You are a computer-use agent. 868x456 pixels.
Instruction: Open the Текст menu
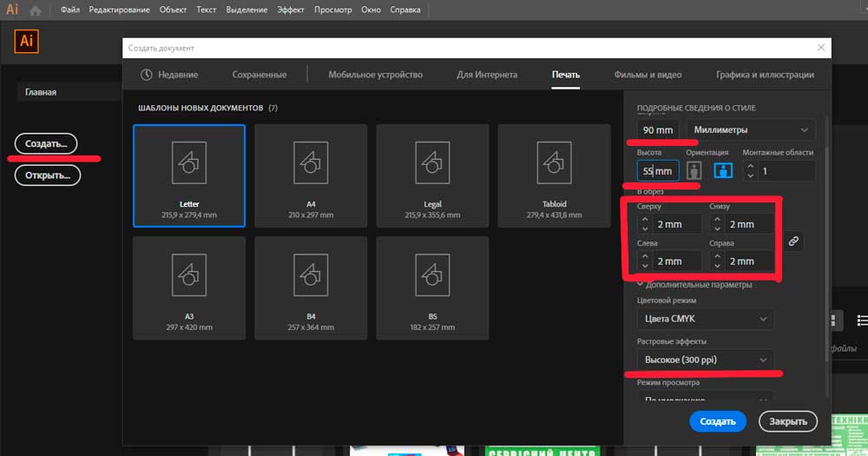[x=206, y=10]
